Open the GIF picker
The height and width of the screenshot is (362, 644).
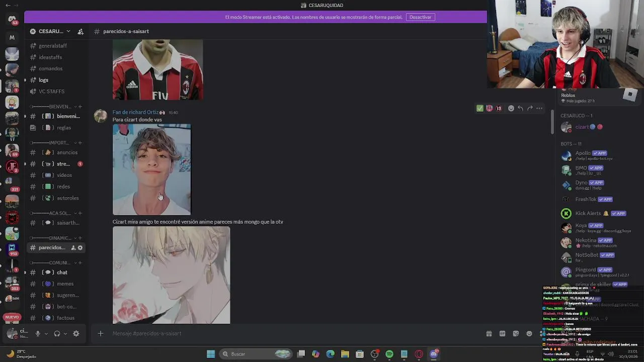coord(502,333)
